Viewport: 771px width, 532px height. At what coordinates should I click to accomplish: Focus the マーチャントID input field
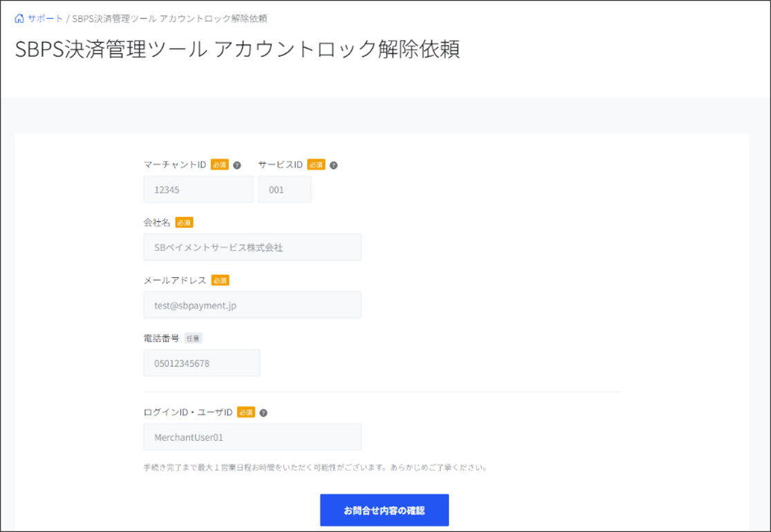tap(198, 189)
